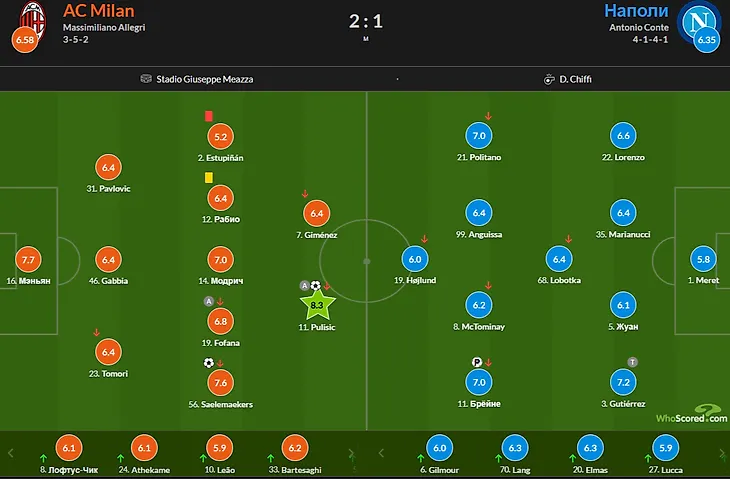This screenshot has height=479, width=730.
Task: Click the referee whistle icon beside D. Chiffi
Action: click(549, 79)
